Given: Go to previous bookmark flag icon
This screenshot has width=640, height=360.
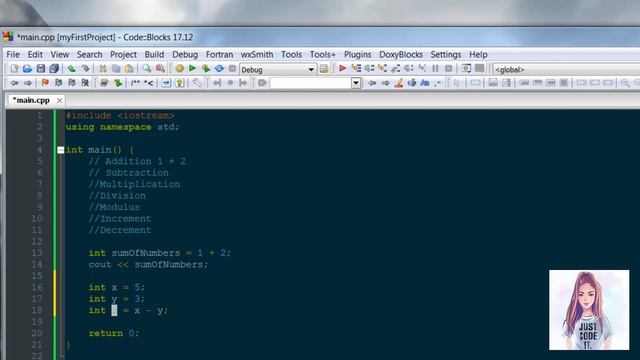Looking at the screenshot, I should tap(59, 83).
